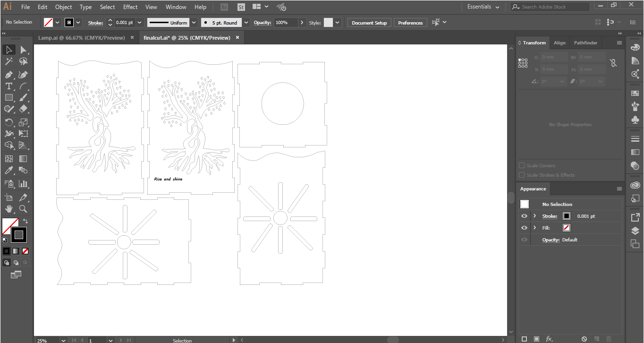
Task: Select the Pen tool
Action: coord(8,75)
